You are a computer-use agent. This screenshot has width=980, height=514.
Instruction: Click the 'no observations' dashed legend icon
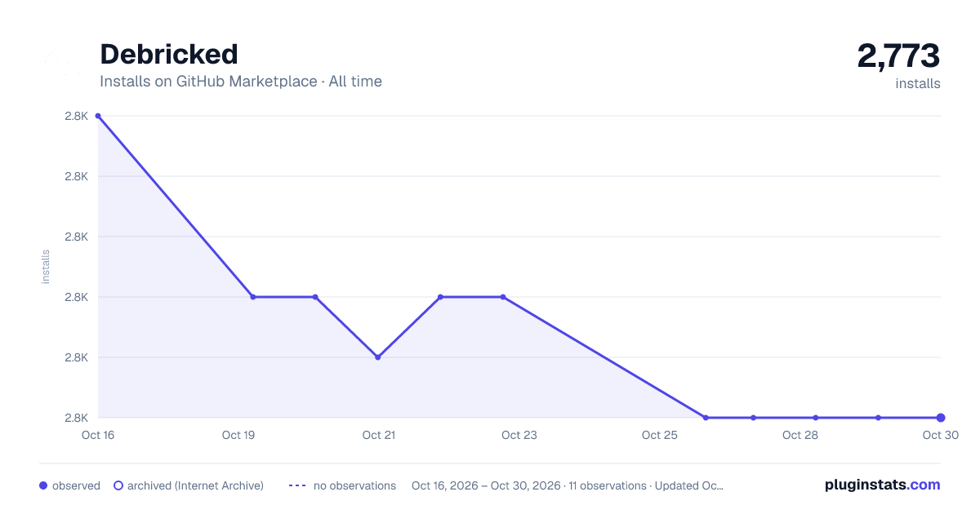point(297,485)
